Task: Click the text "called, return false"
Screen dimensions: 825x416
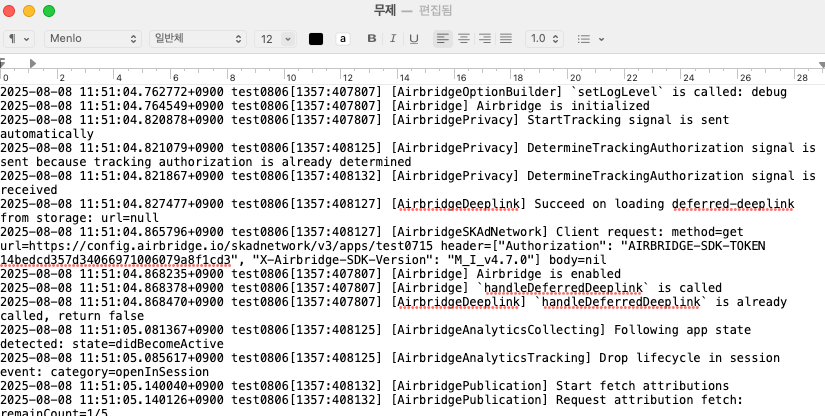Action: pyautogui.click(x=72, y=316)
